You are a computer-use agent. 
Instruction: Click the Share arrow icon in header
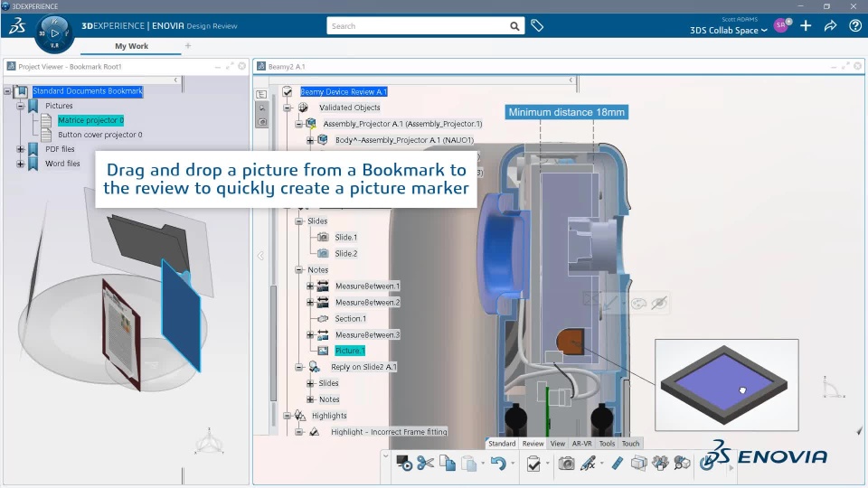(x=830, y=26)
